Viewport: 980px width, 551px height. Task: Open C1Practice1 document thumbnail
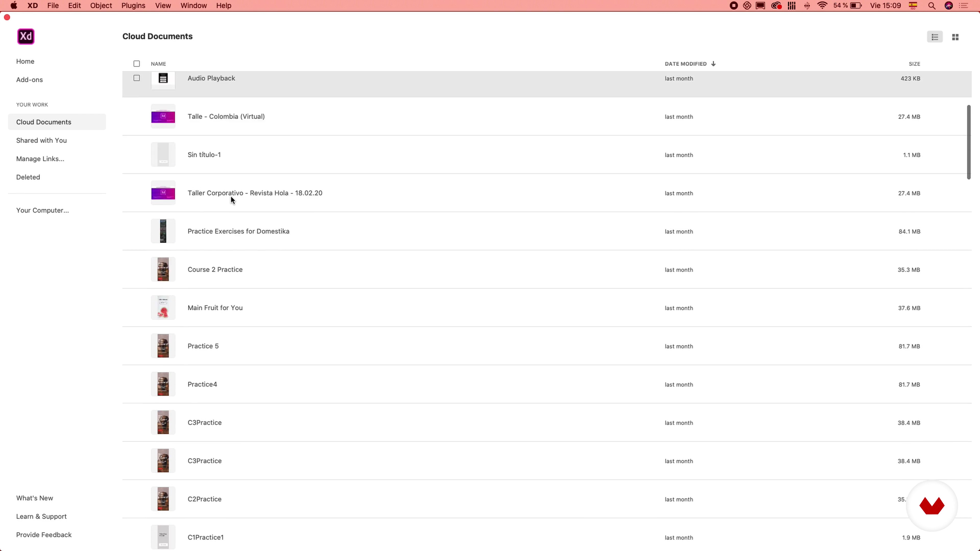pos(163,537)
